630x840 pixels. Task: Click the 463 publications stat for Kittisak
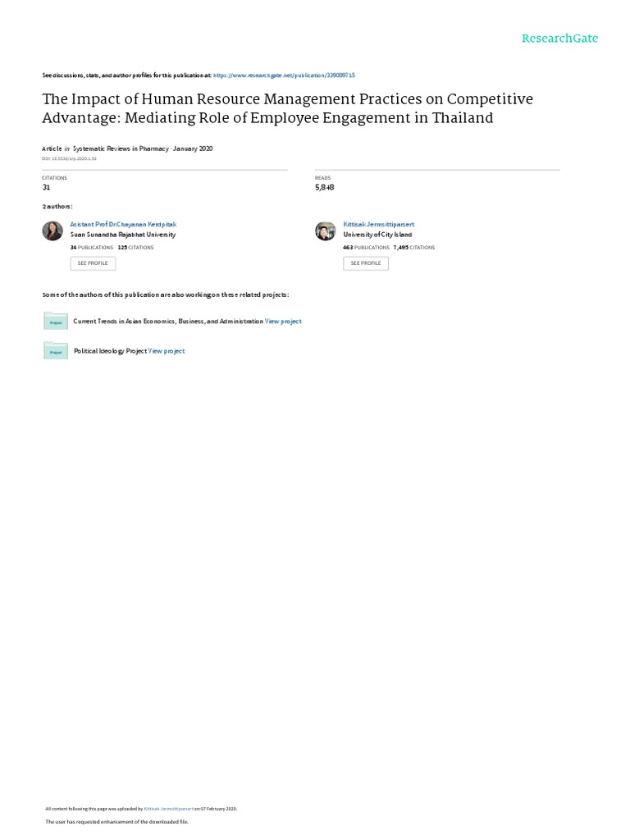(366, 247)
